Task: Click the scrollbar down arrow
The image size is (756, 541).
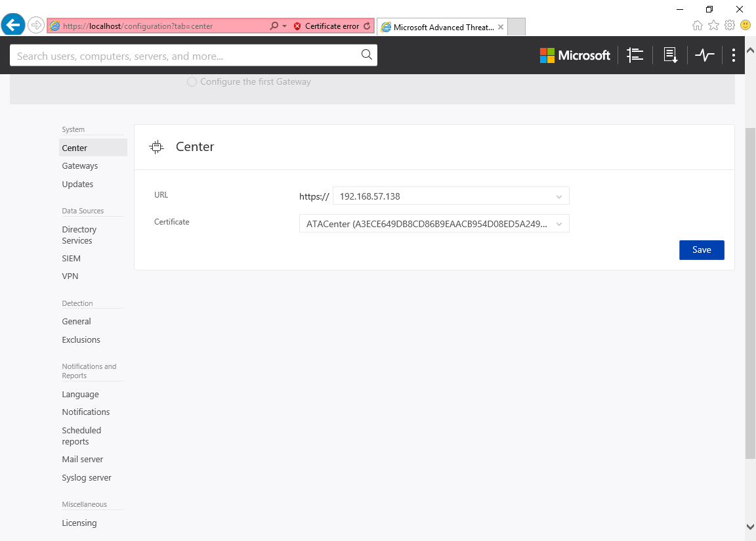Action: click(750, 527)
